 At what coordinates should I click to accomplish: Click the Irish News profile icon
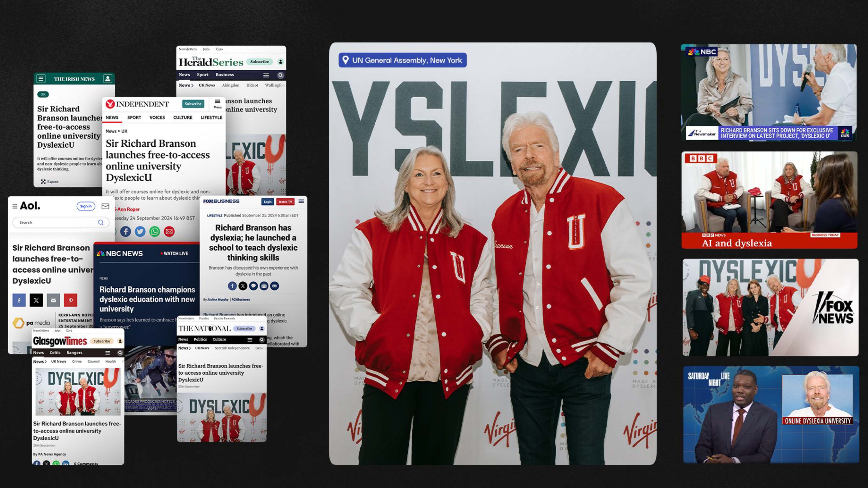(108, 79)
